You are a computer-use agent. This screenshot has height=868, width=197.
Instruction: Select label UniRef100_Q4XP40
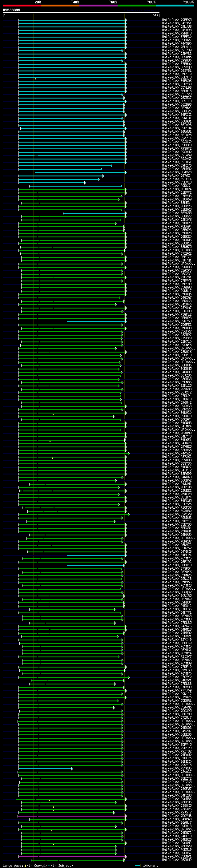tap(177, 819)
